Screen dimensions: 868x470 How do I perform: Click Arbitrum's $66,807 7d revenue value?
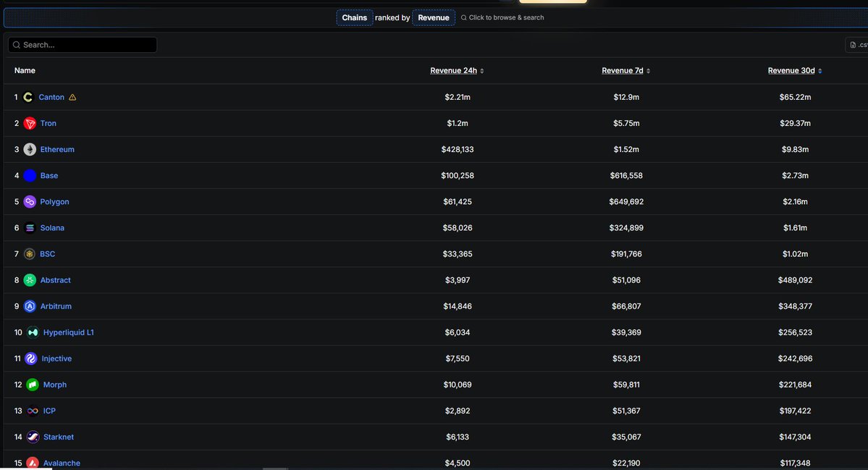[626, 306]
